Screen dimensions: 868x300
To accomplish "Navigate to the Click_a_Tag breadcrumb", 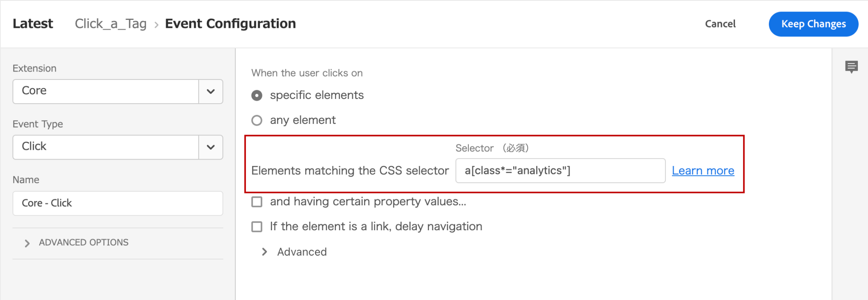I will click(111, 24).
